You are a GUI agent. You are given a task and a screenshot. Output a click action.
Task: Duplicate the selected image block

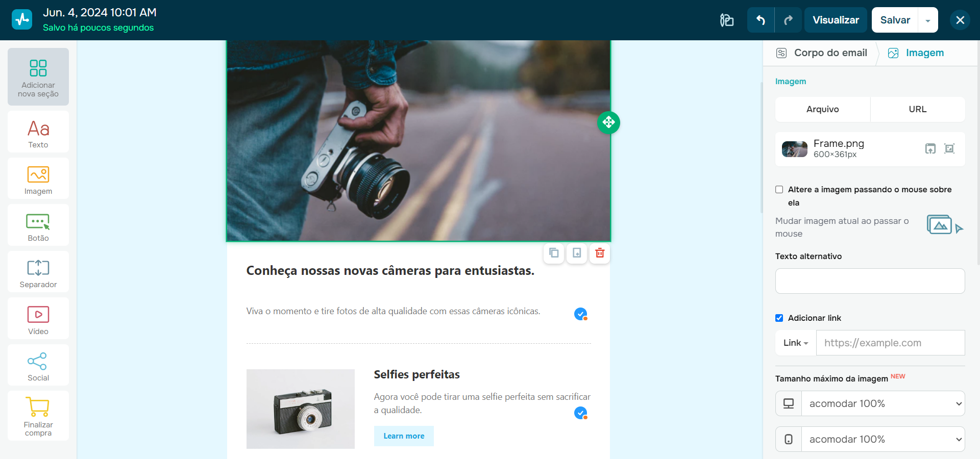(x=554, y=253)
